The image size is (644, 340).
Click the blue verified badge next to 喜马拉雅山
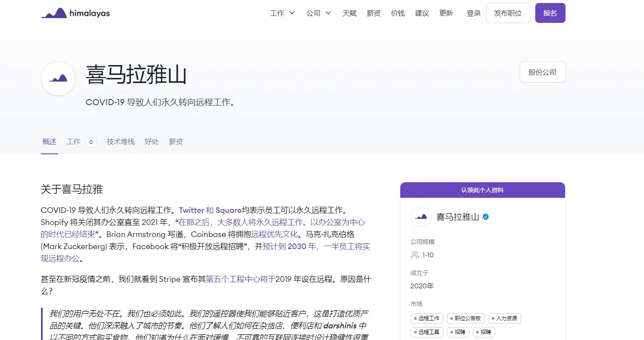[x=486, y=217]
